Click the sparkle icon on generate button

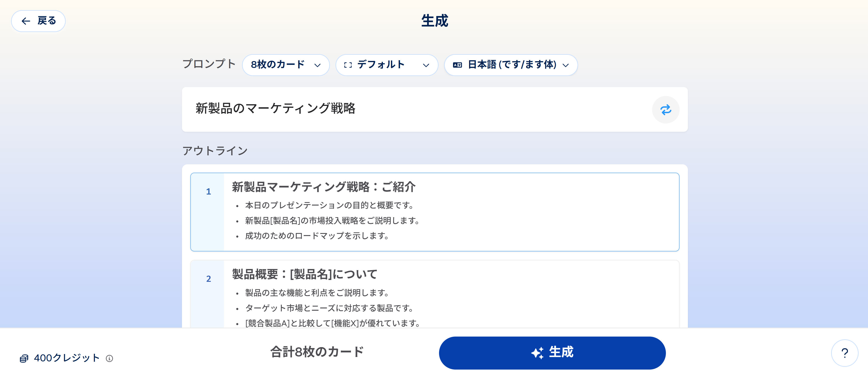click(537, 353)
